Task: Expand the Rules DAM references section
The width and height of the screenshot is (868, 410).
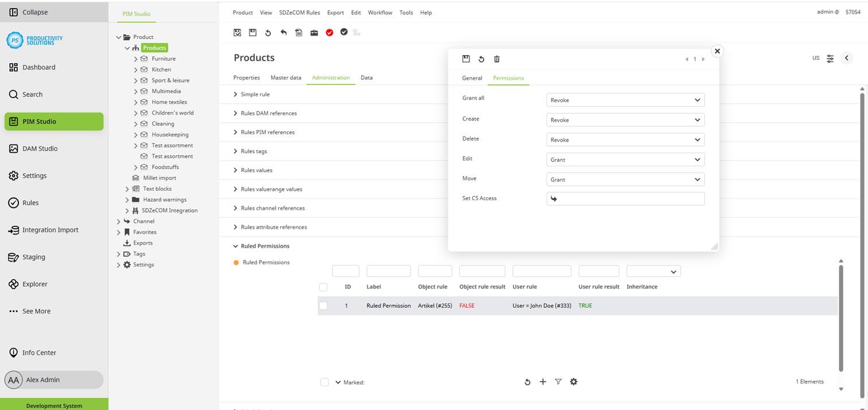Action: point(235,114)
